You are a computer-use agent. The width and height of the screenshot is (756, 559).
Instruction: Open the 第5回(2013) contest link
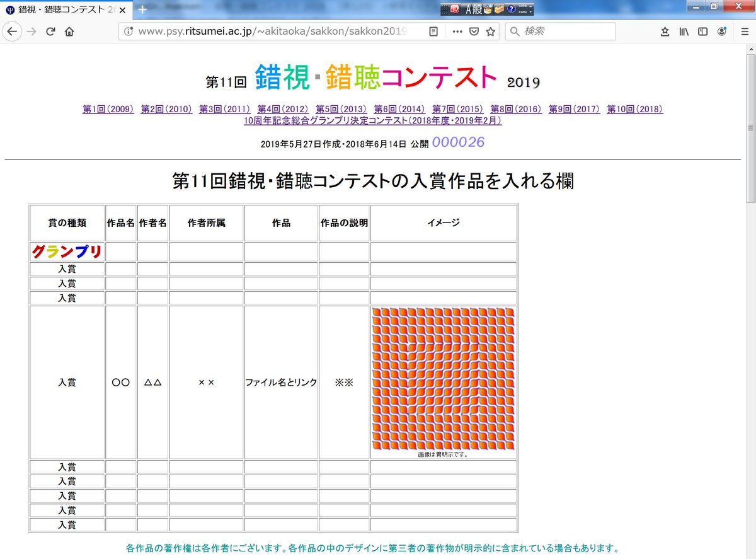tap(341, 109)
